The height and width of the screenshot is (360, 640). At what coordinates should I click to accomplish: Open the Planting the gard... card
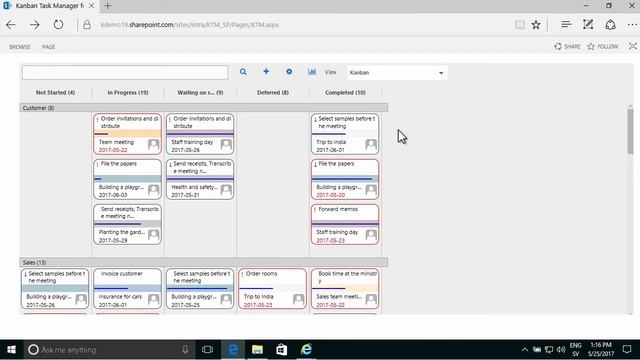coord(127,224)
